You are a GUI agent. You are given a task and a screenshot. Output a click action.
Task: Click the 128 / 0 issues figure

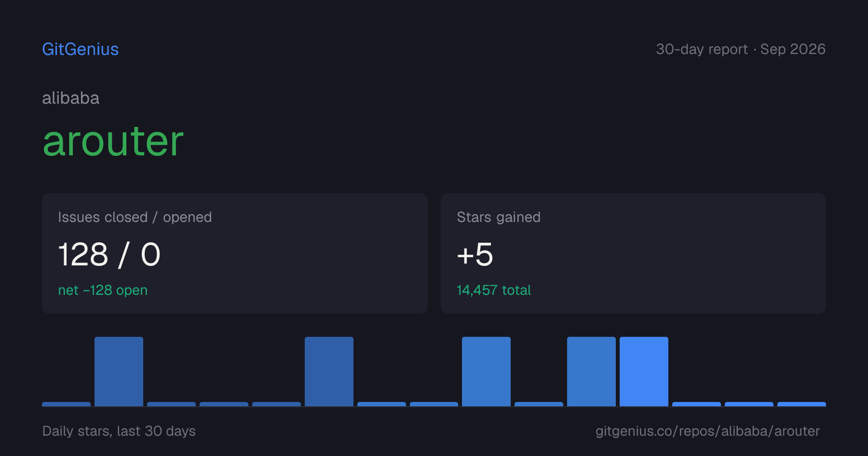click(109, 255)
